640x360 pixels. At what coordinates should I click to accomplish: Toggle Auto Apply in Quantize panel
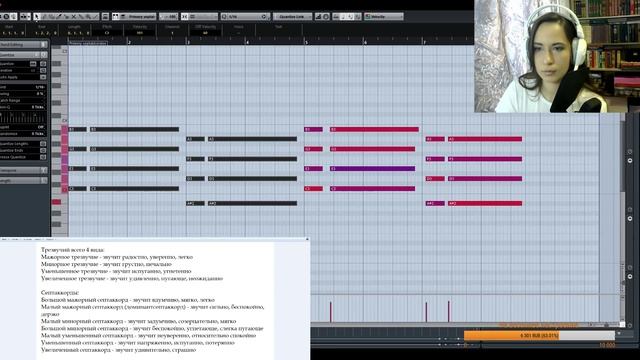coord(43,77)
